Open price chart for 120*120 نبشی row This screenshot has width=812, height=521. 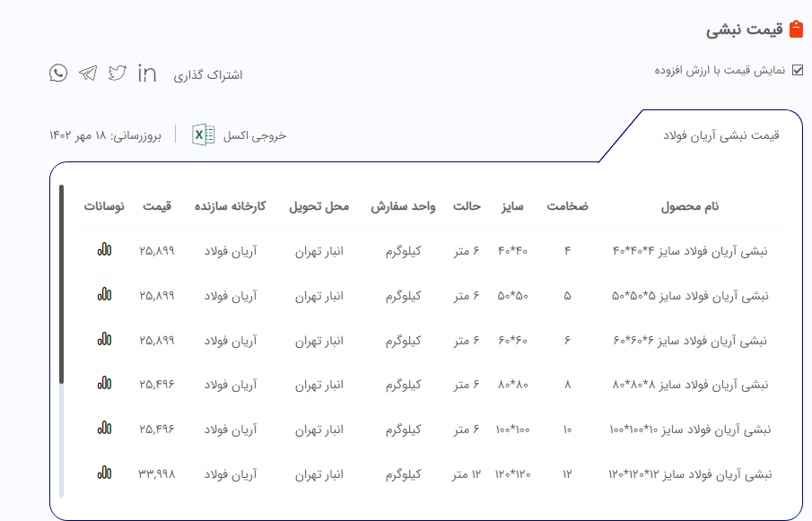(x=105, y=473)
